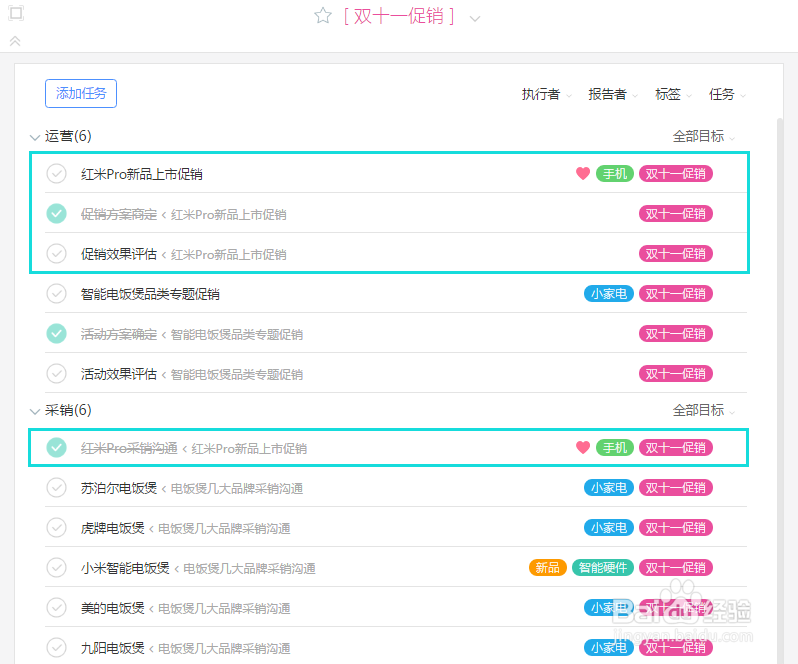Screen dimensions: 798x664
Task: Click 小家电 tag on 苏泊尔电饭煲 row
Action: tap(609, 487)
